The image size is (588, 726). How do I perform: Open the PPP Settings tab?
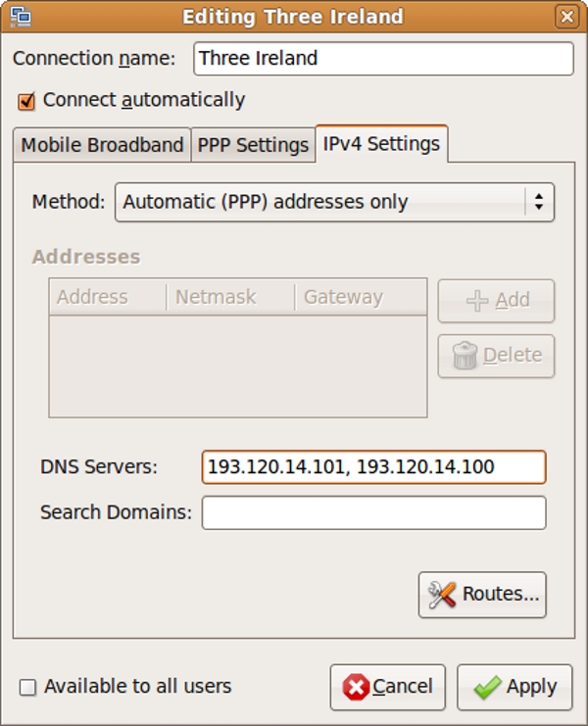(253, 145)
